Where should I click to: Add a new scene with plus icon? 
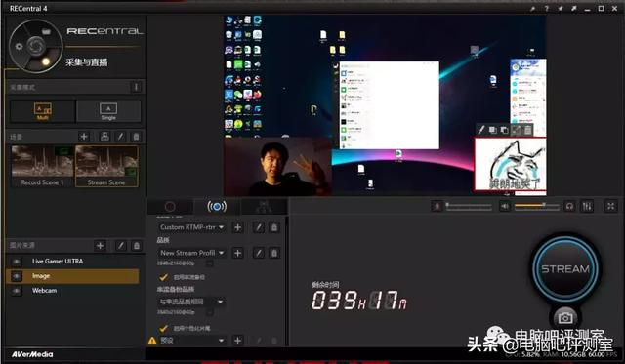coord(84,137)
